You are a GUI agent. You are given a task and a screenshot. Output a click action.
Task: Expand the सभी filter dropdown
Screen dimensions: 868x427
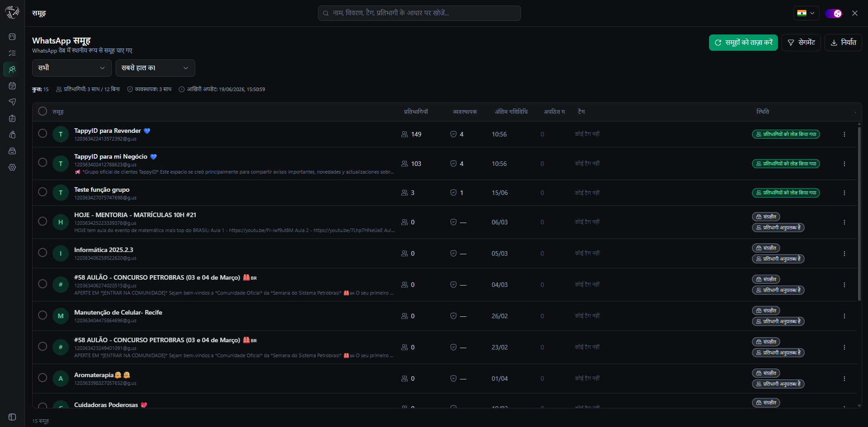(72, 68)
